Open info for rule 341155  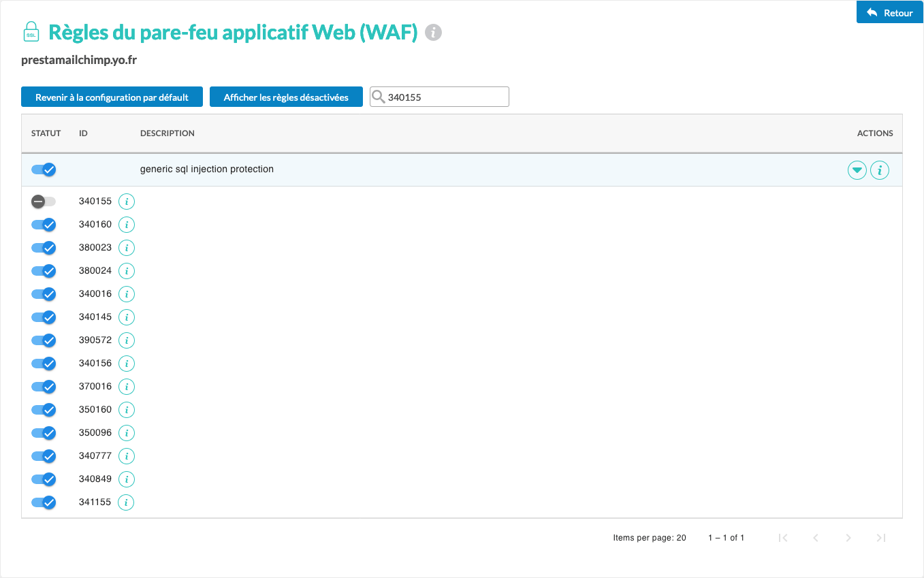(127, 502)
